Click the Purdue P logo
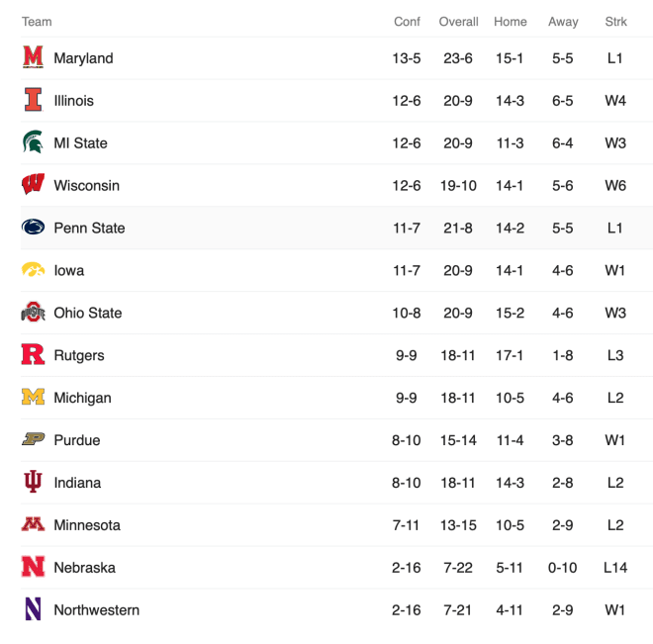The image size is (653, 644). (33, 439)
